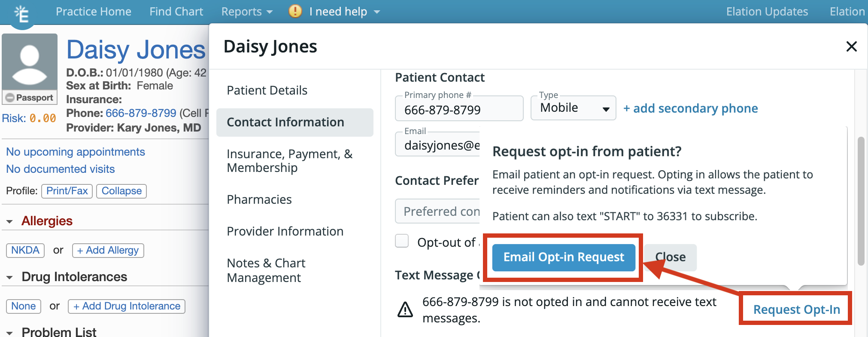Click the Elation logo icon

[21, 14]
